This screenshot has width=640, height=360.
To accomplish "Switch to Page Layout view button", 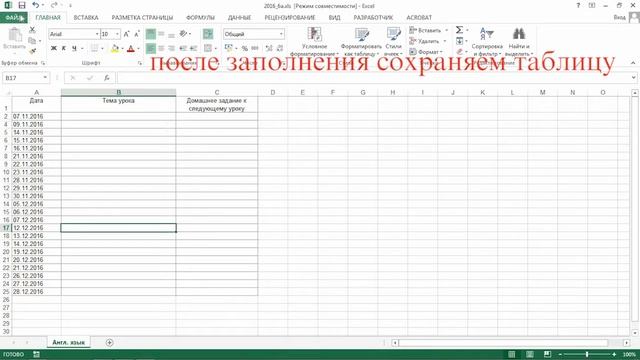I will click(530, 354).
